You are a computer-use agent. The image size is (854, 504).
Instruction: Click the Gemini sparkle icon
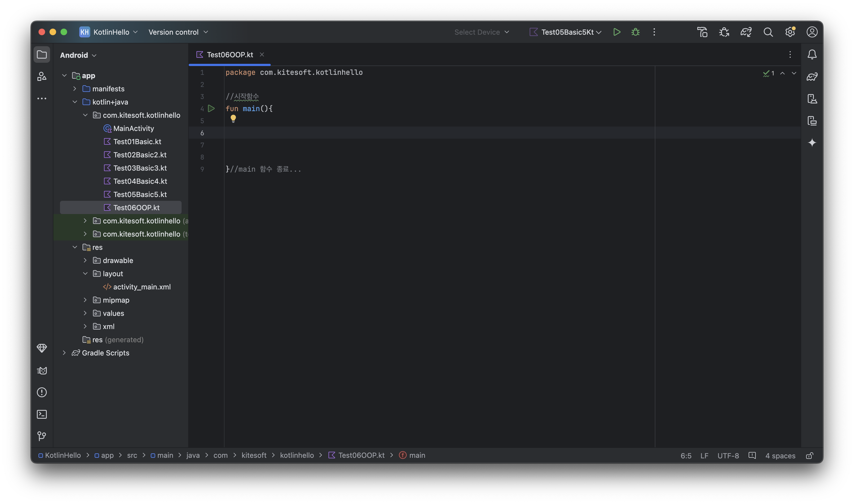click(812, 143)
